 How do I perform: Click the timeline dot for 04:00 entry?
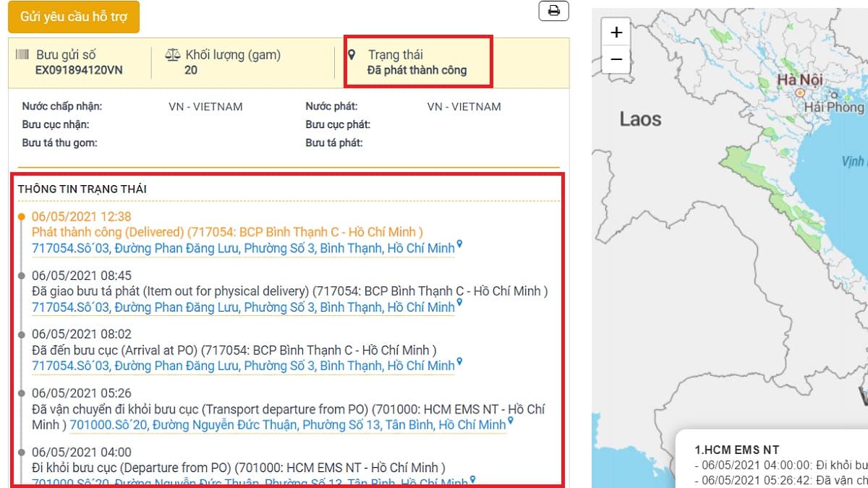click(22, 452)
